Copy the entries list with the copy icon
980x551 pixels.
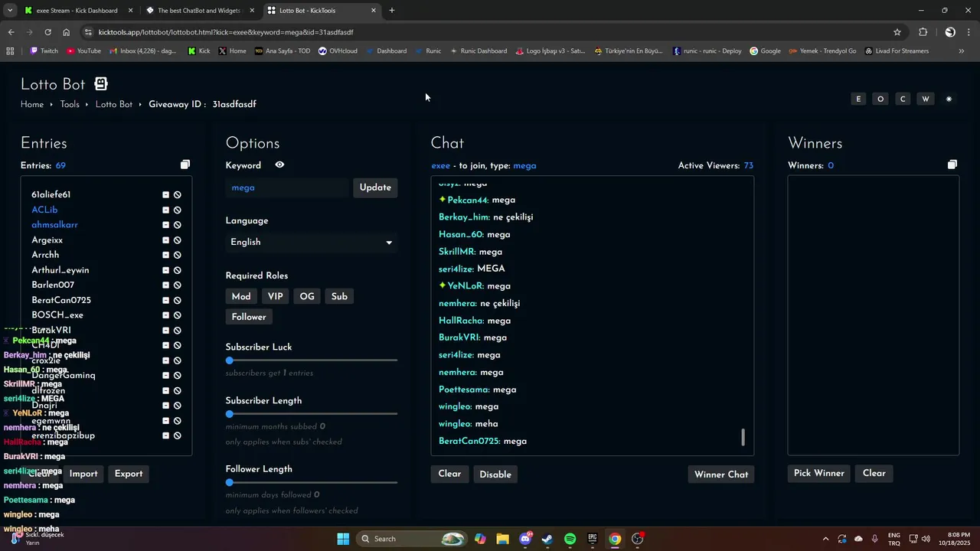185,165
